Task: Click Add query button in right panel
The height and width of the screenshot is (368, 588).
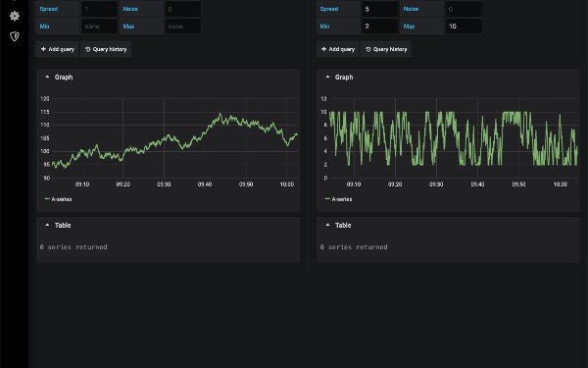Action: click(x=338, y=49)
